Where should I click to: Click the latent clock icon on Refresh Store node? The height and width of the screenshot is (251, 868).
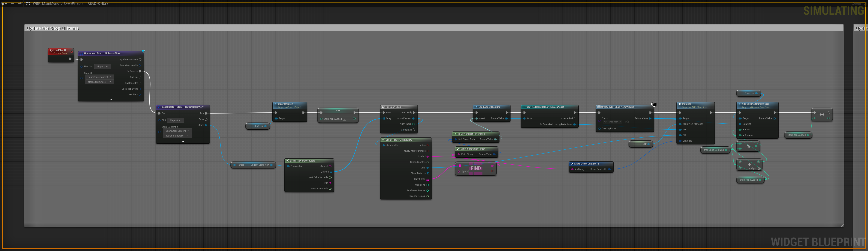click(x=143, y=51)
